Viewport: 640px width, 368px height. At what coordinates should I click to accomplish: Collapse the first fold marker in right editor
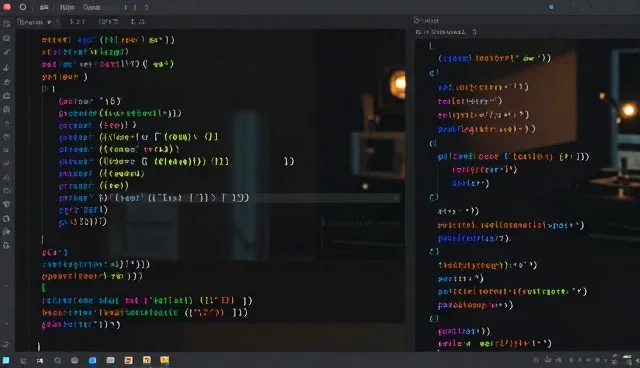[x=433, y=73]
